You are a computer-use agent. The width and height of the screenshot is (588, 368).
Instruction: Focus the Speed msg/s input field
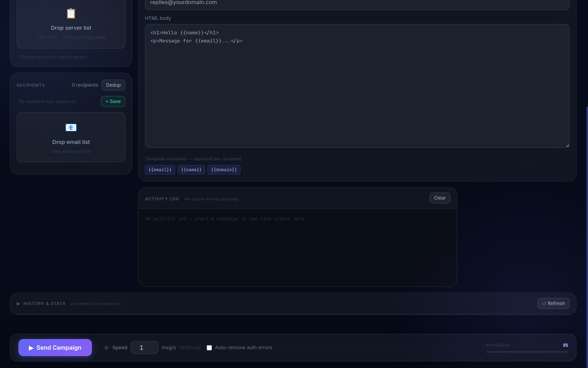pyautogui.click(x=144, y=348)
